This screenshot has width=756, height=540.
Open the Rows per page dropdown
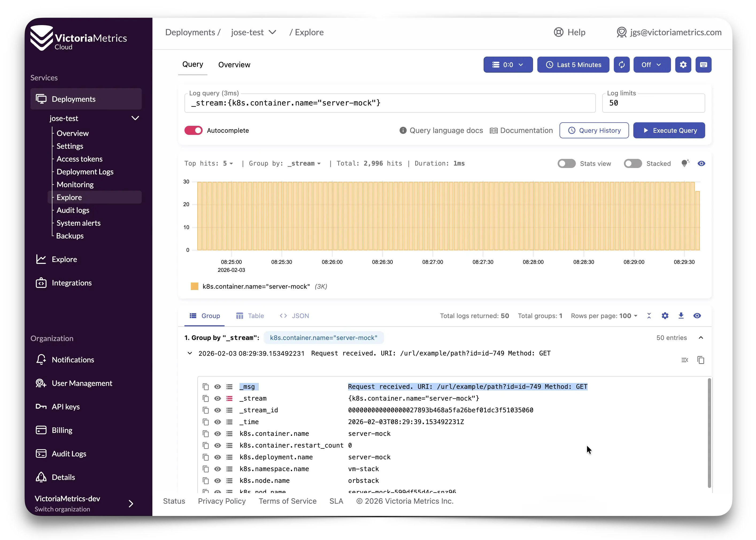628,316
